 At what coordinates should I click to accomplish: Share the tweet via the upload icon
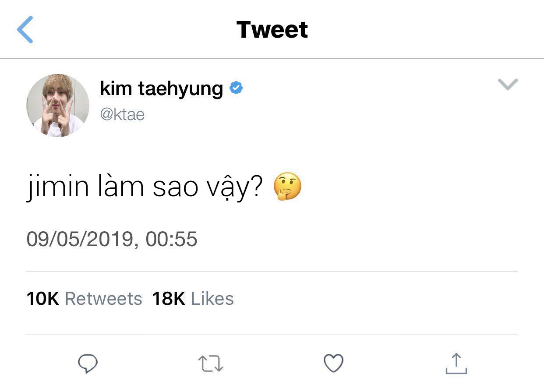[x=456, y=364]
